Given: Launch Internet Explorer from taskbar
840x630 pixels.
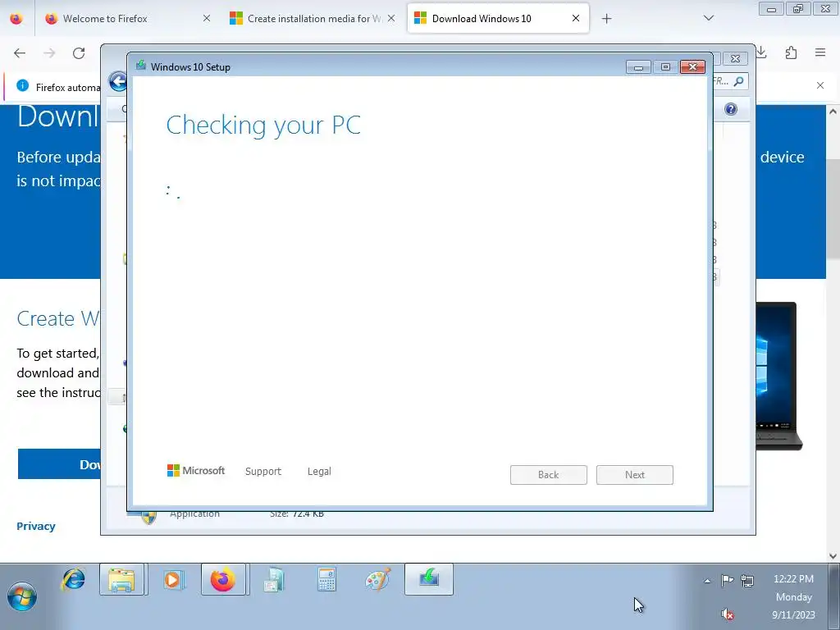Looking at the screenshot, I should click(73, 580).
